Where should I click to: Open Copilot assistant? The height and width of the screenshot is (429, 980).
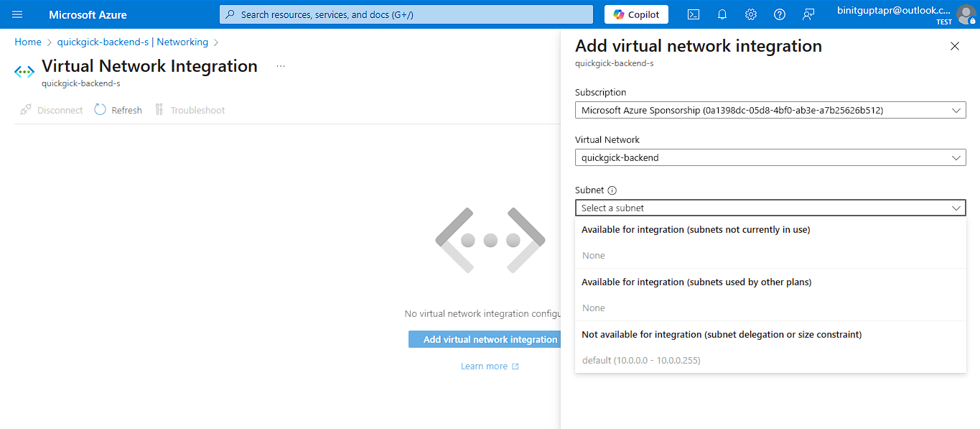coord(636,14)
